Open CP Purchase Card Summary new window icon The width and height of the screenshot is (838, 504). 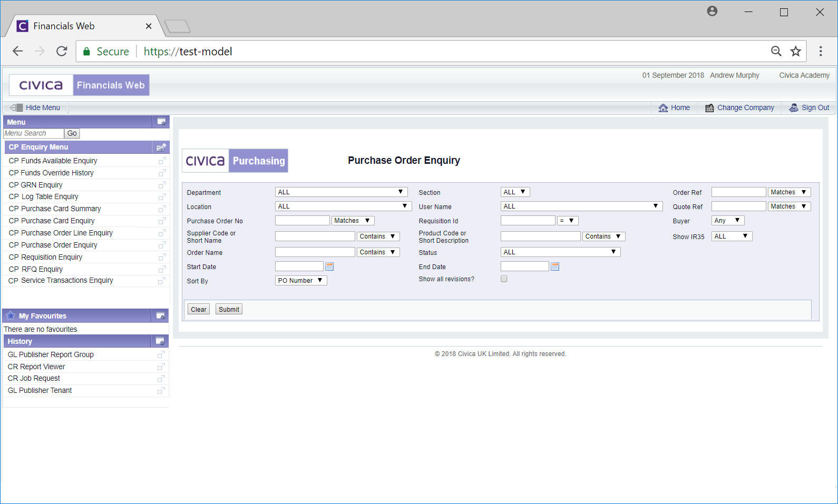click(162, 209)
